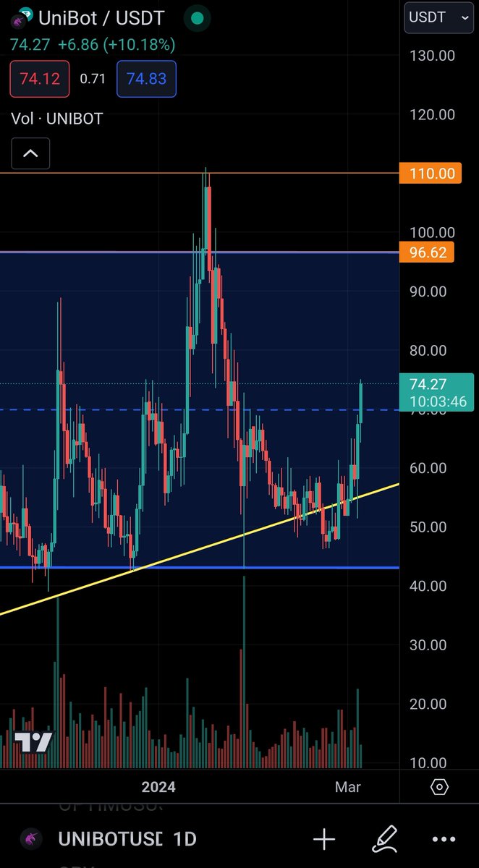Click the current price label 74.27
Image resolution: width=479 pixels, height=868 pixels.
(437, 391)
